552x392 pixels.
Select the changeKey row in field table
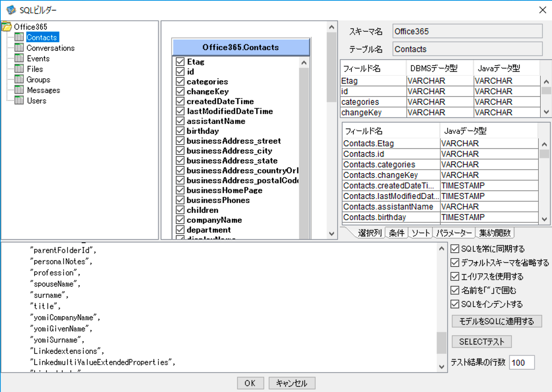[440, 112]
